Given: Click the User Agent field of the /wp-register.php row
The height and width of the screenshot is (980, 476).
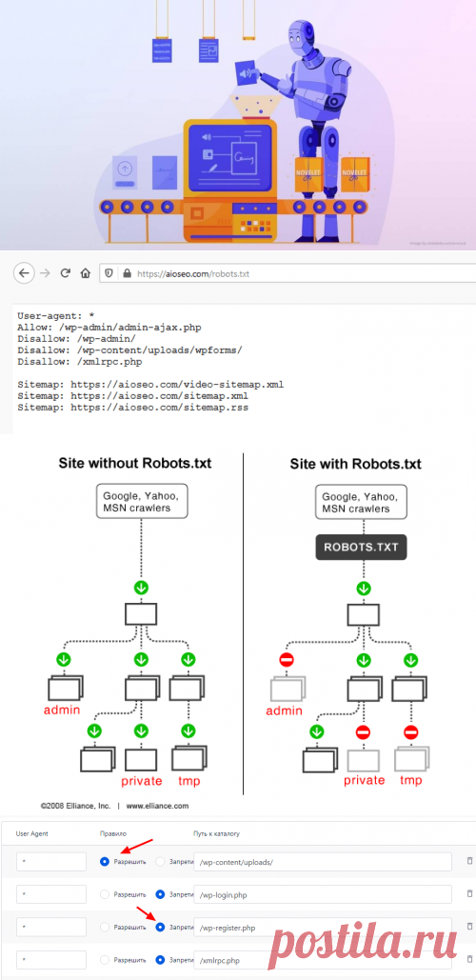Looking at the screenshot, I should pos(51,927).
